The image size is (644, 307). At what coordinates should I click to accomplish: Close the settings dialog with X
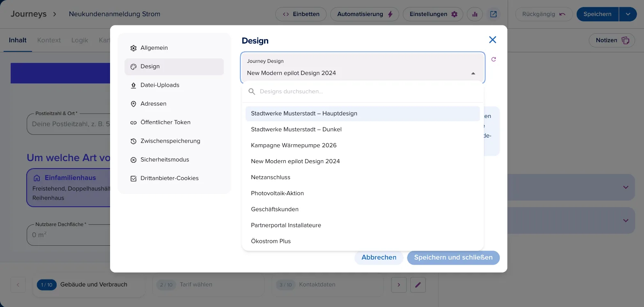[492, 40]
